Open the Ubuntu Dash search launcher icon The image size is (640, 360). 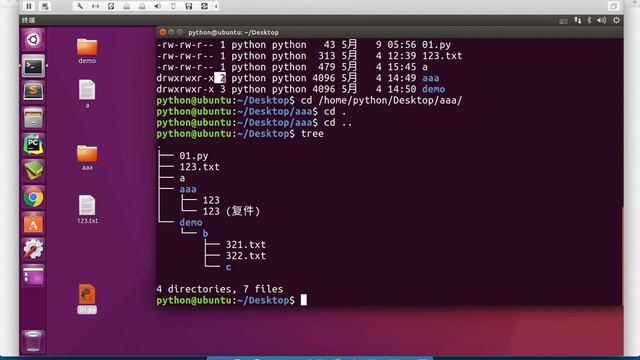(33, 40)
